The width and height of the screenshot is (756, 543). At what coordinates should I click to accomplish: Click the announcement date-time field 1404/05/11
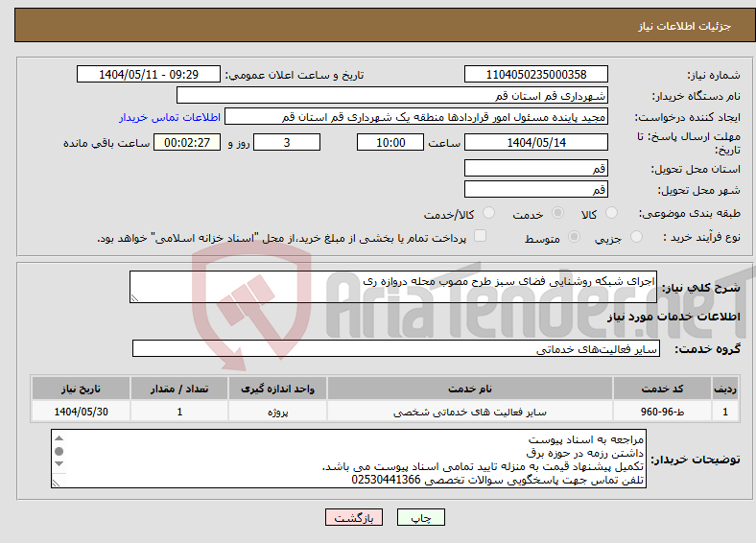coord(149,74)
